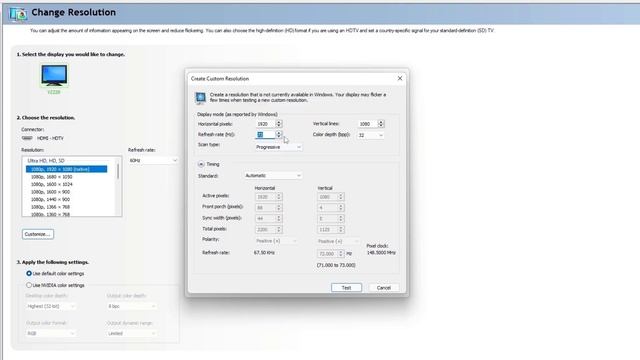Screen dimensions: 640x360
Task: Click the horizontal Total pixels field
Action: pyautogui.click(x=268, y=230)
